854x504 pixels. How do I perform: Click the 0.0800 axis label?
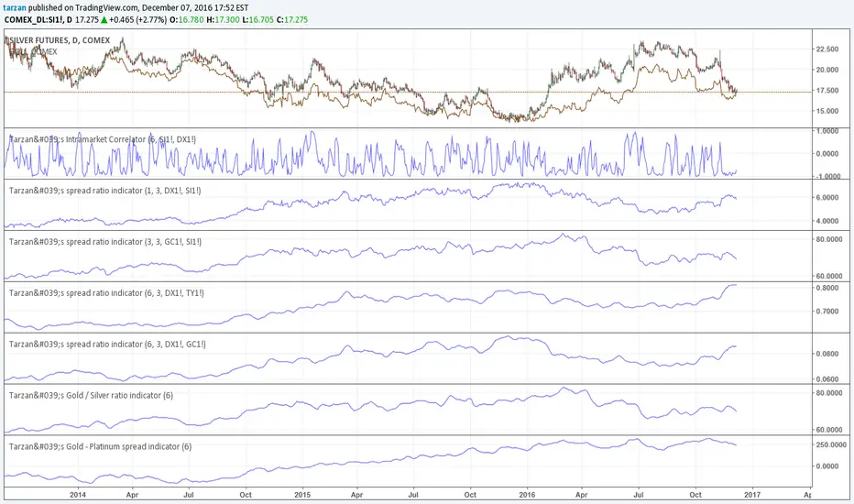pos(827,354)
